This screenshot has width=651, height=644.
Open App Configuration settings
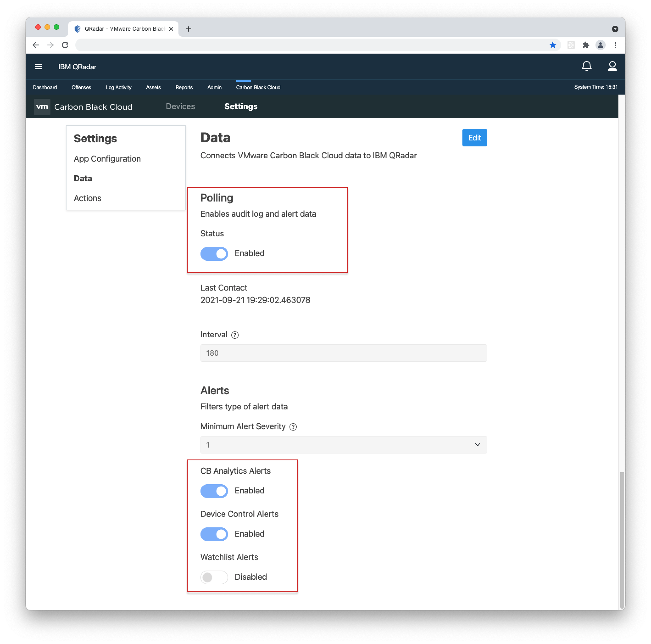(x=107, y=159)
